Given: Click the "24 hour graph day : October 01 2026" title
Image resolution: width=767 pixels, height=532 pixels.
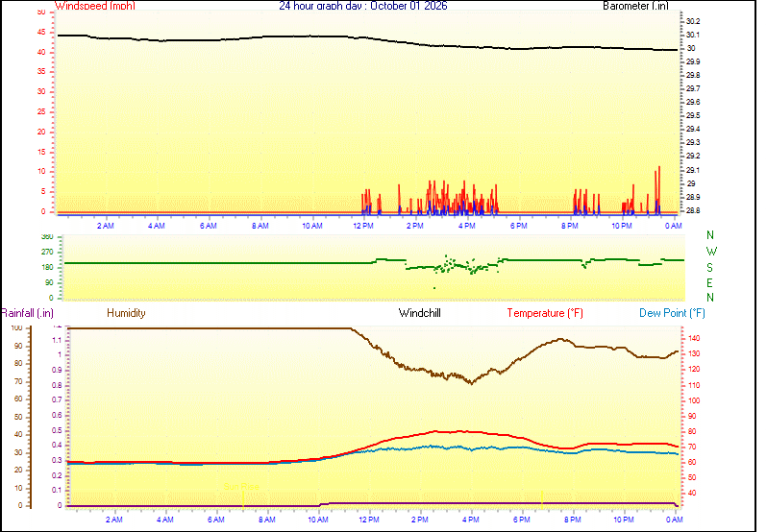Looking at the screenshot, I should pyautogui.click(x=363, y=6).
